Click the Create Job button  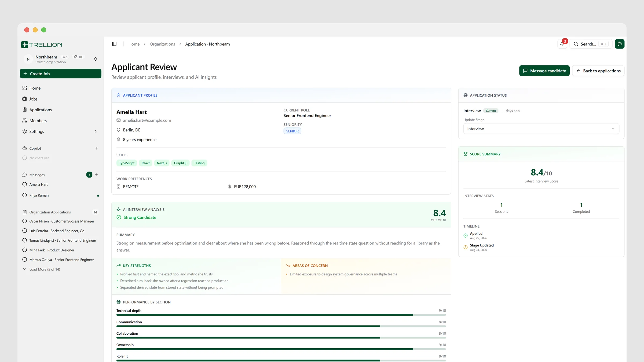click(x=61, y=73)
